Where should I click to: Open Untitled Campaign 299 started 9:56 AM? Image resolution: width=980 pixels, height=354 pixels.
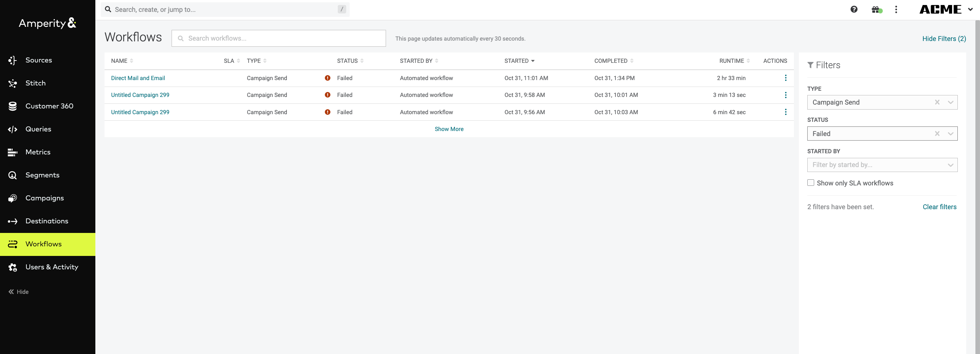tap(140, 112)
